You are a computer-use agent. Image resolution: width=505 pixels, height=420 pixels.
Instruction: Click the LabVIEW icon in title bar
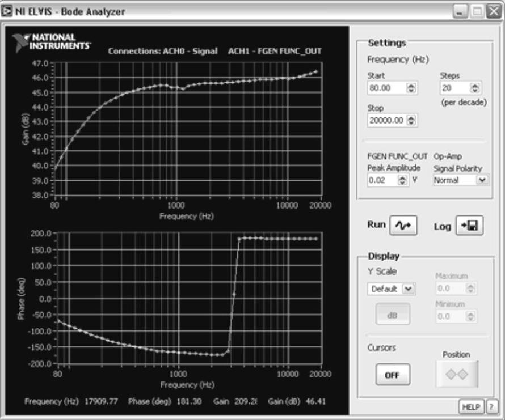click(7, 11)
